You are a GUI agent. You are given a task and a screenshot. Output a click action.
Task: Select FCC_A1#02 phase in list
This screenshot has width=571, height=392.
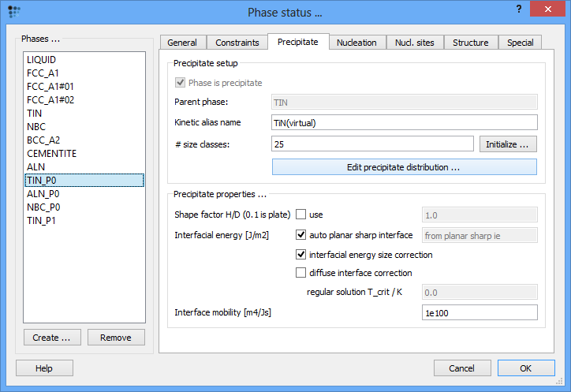click(84, 100)
